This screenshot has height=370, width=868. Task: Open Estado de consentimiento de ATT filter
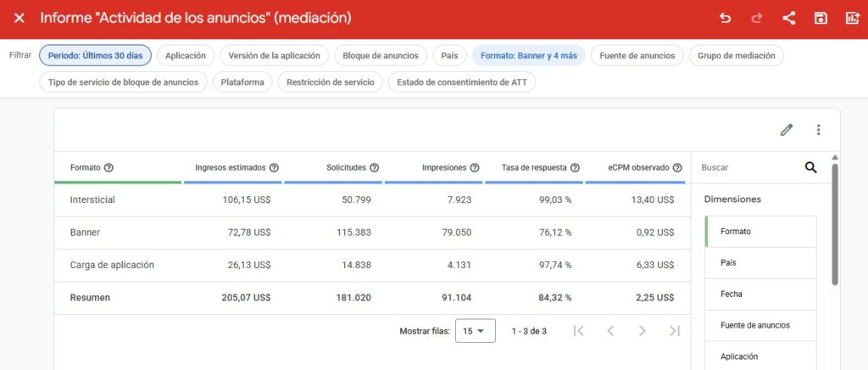462,82
